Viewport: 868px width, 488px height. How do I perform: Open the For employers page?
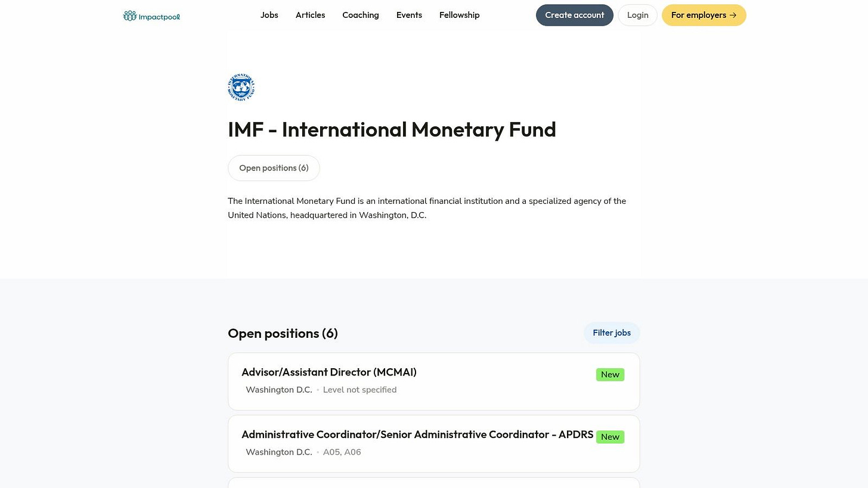[x=703, y=15]
